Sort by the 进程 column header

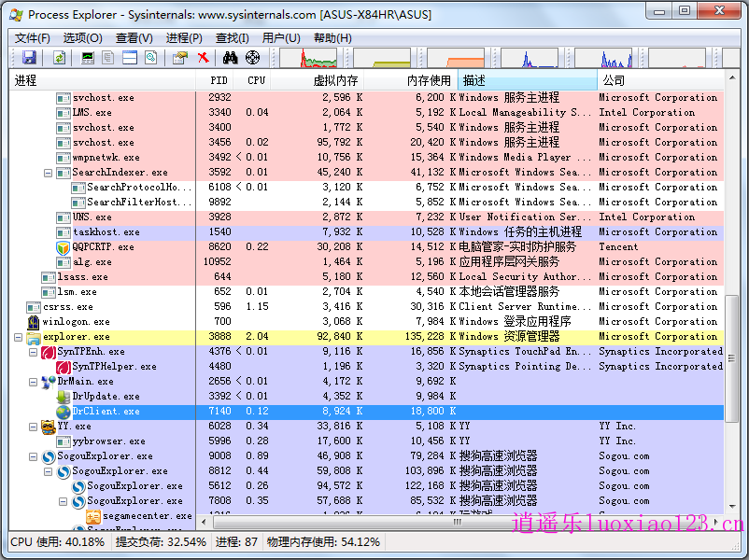pyautogui.click(x=102, y=80)
